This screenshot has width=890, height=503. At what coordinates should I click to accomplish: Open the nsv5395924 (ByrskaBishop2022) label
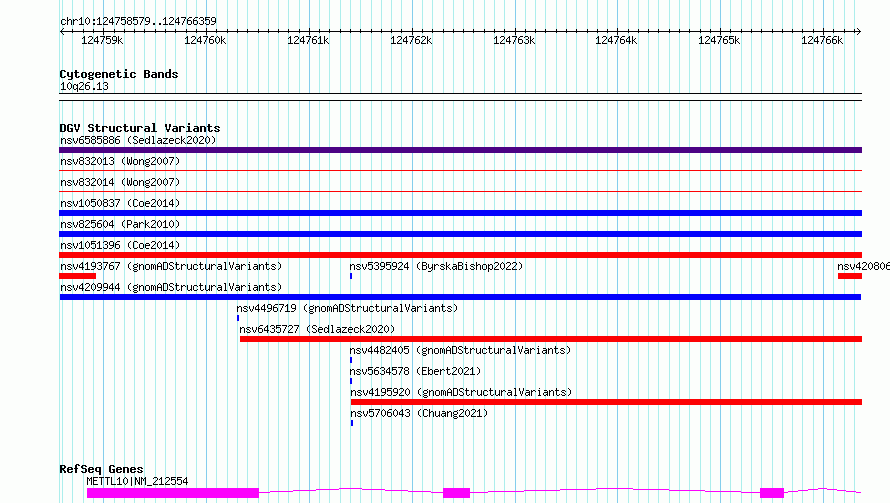[x=436, y=266]
